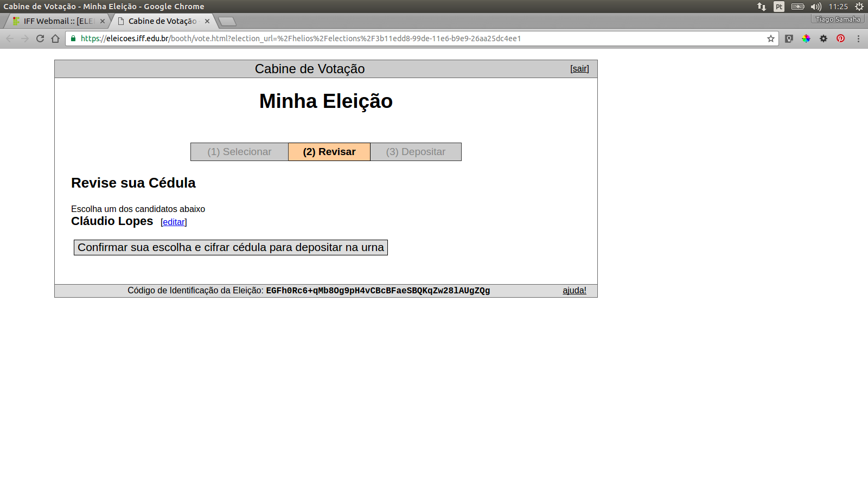Click the browser back arrow
868x488 pixels.
10,38
